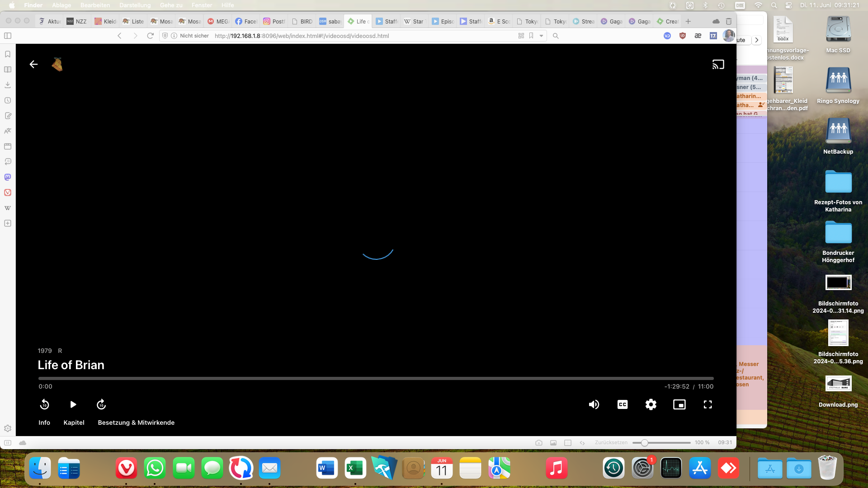Enter fullscreen video mode
Viewport: 868px width, 488px height.
(708, 404)
